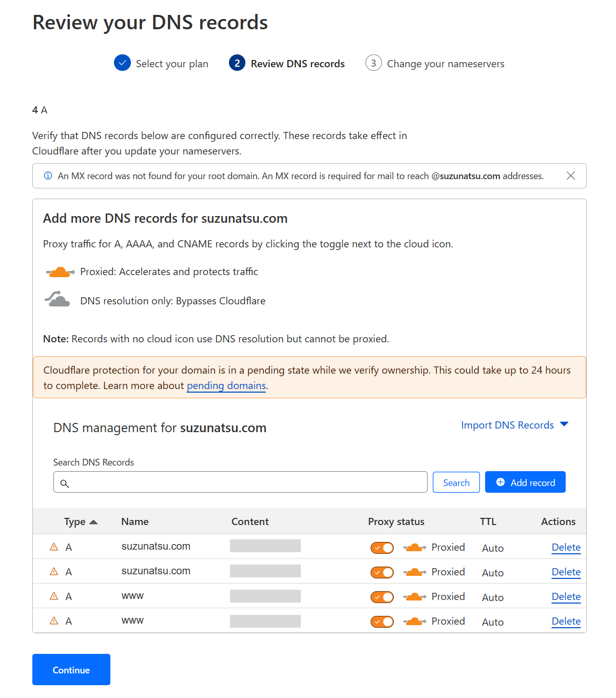Click warning icon on second suzunatsu.com row
The width and height of the screenshot is (616, 698).
[x=54, y=572]
